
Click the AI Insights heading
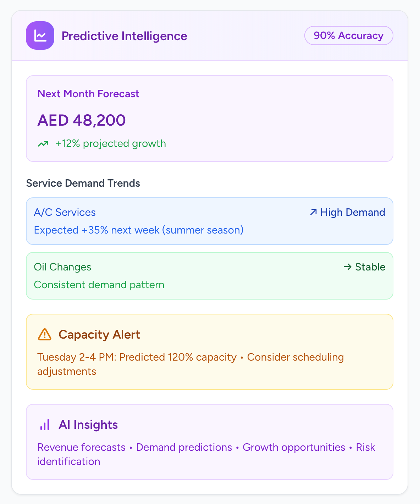[x=88, y=424]
